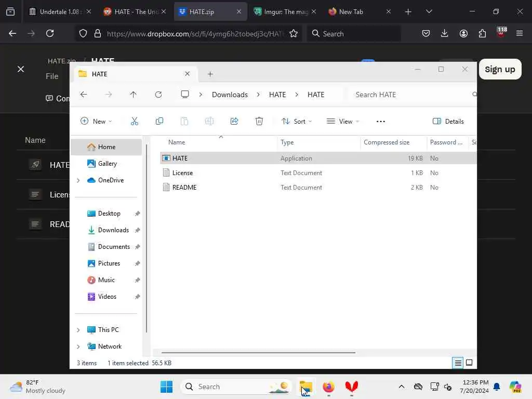Open Firefox Downloads panel
The height and width of the screenshot is (399, 532).
pos(445,33)
